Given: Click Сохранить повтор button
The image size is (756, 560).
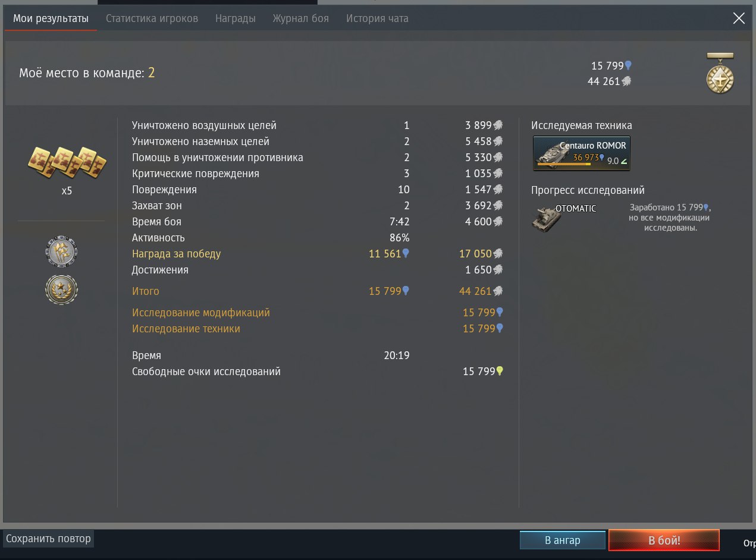Looking at the screenshot, I should (48, 539).
